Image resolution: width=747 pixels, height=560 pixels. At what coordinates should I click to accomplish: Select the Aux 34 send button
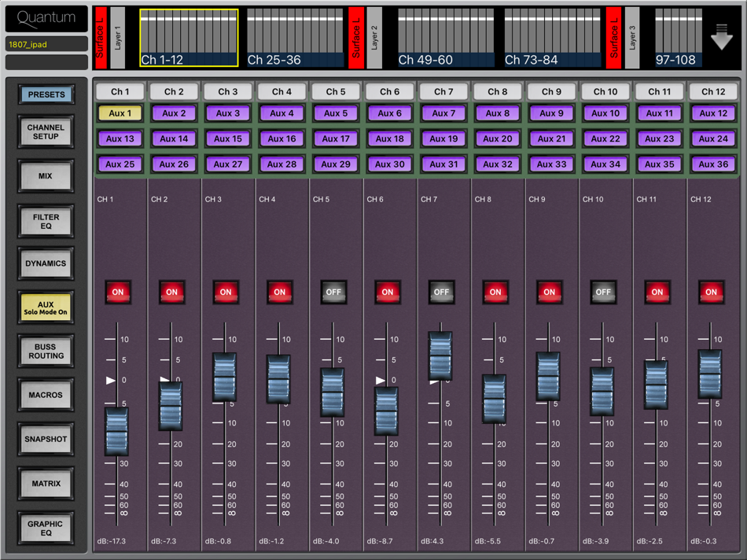click(x=605, y=164)
